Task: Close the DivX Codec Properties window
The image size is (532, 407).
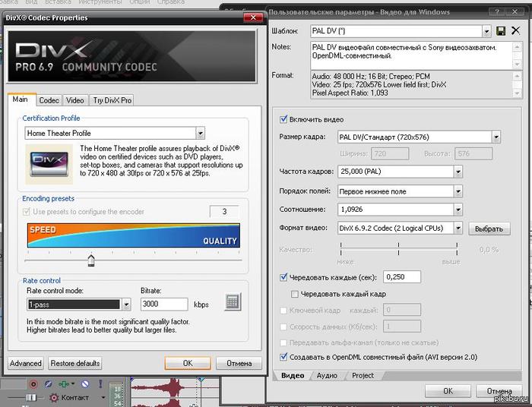Action: [253, 17]
